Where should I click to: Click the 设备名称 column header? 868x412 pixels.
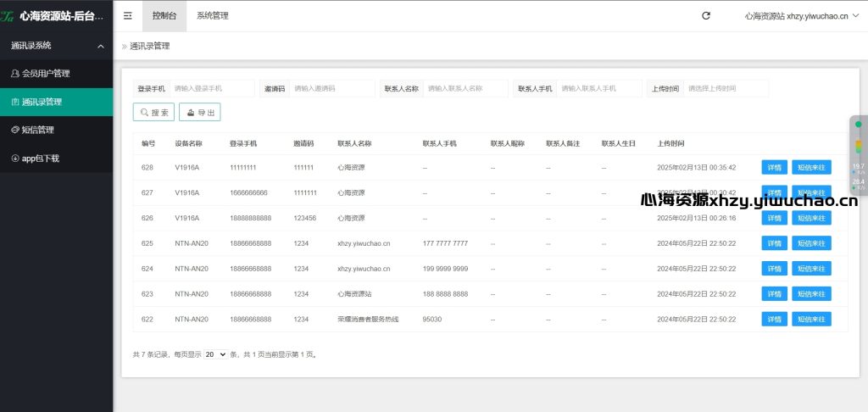click(x=188, y=143)
